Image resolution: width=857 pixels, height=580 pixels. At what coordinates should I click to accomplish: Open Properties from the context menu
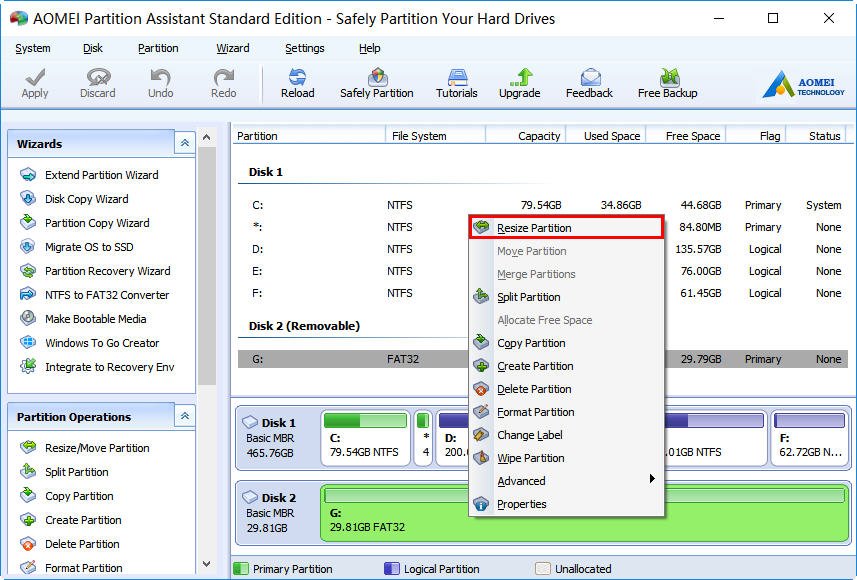(566, 503)
